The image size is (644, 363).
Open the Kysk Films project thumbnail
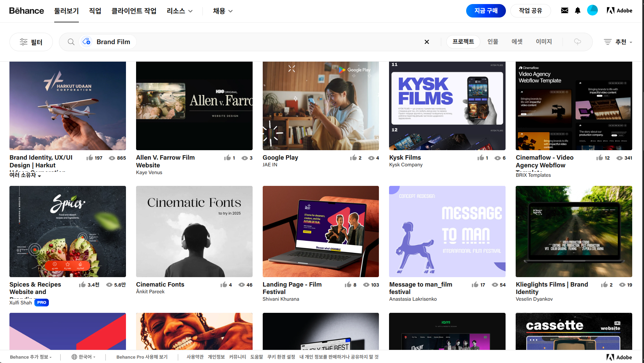(x=447, y=106)
